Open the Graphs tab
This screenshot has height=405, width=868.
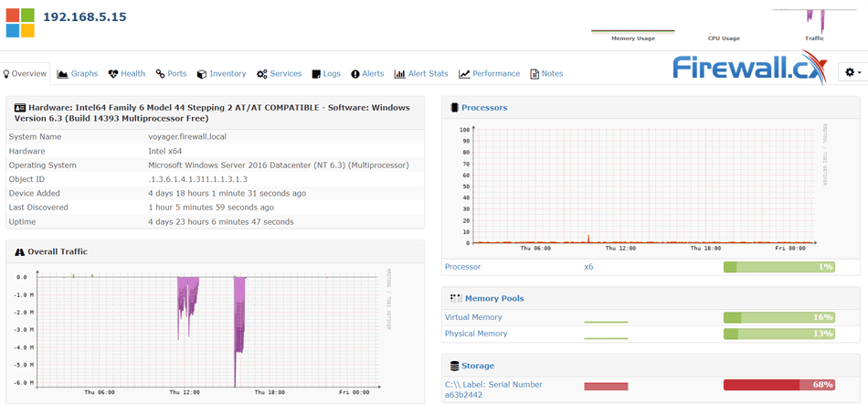pos(78,74)
